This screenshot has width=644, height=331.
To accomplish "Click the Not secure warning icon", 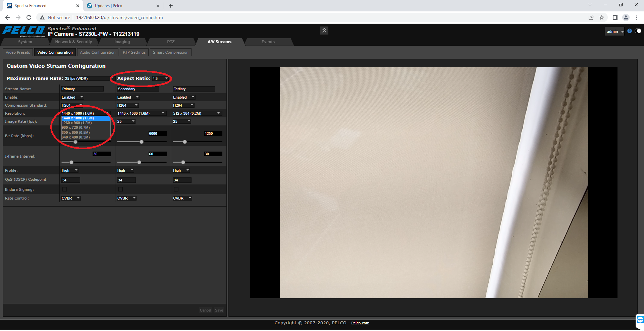I will click(x=42, y=17).
